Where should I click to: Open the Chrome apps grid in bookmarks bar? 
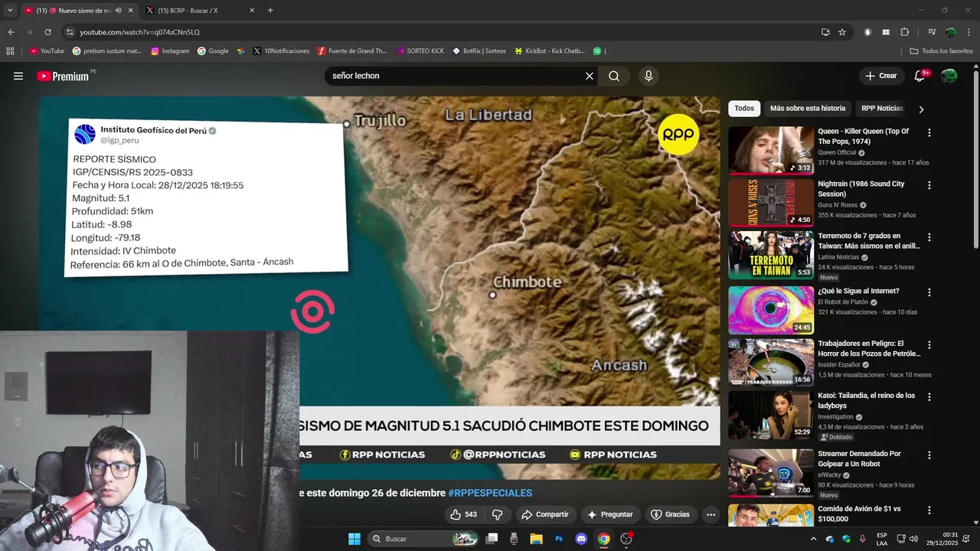point(10,51)
